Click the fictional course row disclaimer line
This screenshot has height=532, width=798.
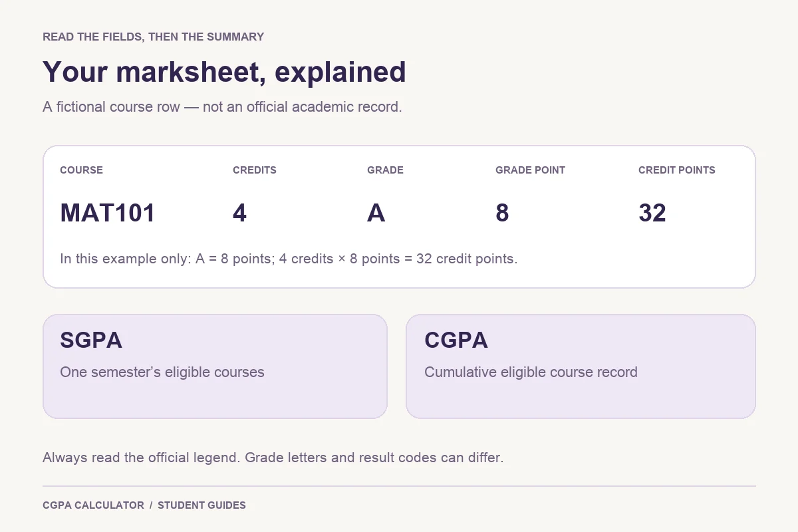pyautogui.click(x=222, y=106)
